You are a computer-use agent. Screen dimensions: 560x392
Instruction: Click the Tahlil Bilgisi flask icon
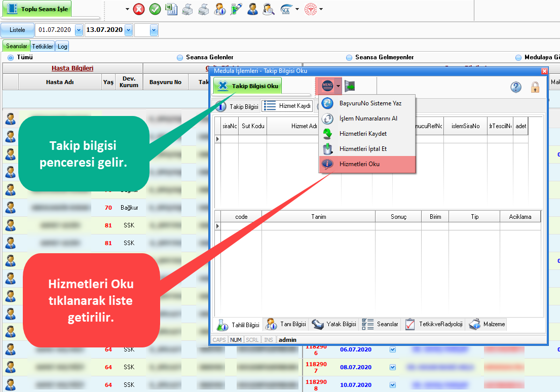tap(222, 325)
